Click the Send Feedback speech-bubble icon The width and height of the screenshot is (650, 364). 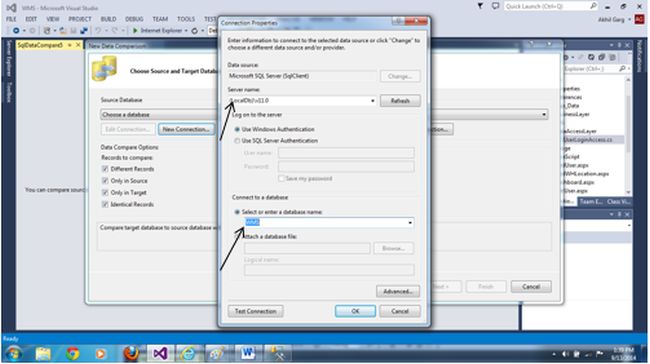pyautogui.click(x=495, y=6)
